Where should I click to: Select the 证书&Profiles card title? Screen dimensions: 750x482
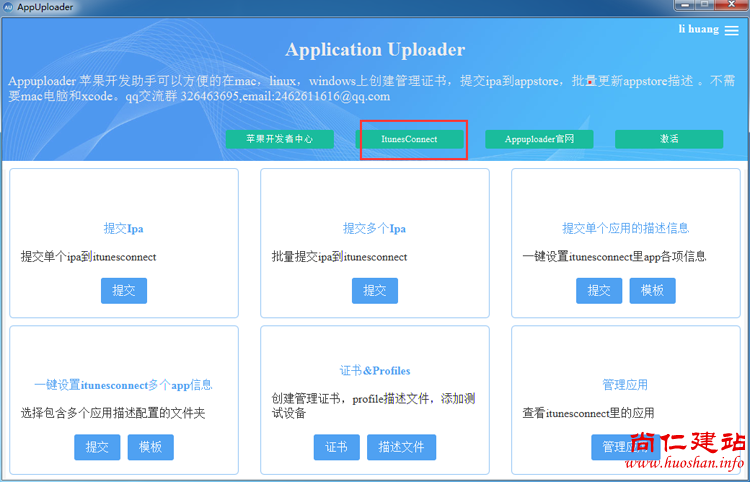click(374, 371)
